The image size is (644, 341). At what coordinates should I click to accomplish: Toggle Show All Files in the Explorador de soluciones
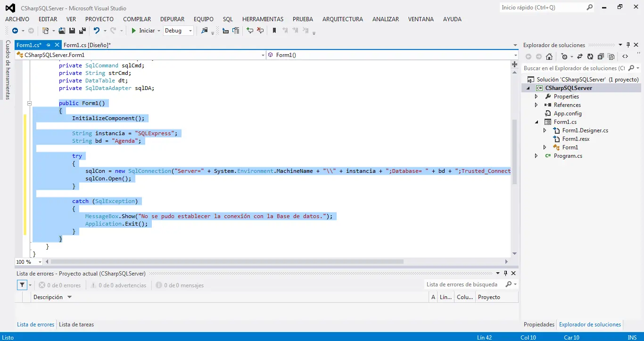point(611,57)
